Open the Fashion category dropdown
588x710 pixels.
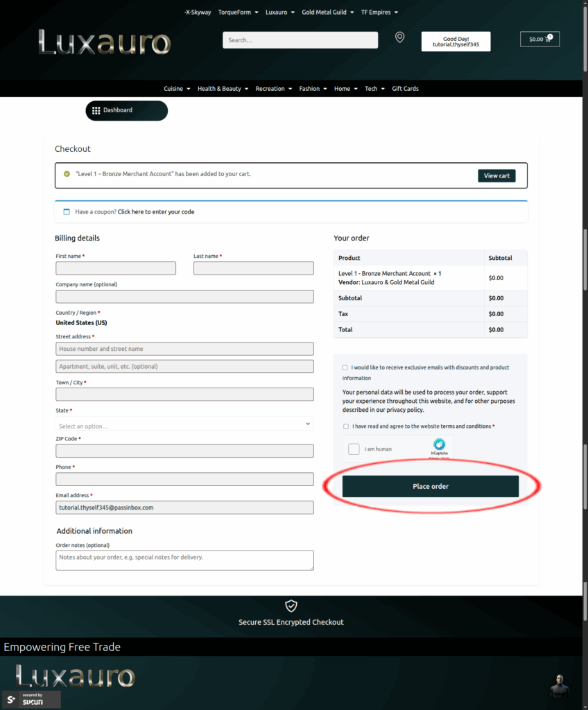point(313,89)
